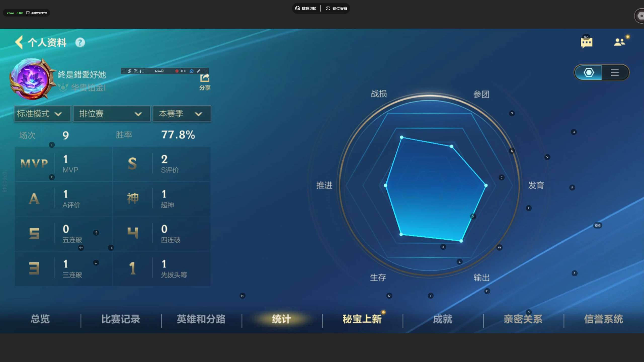
Task: Expand the 排位赛 match type dropdown
Action: (x=111, y=114)
